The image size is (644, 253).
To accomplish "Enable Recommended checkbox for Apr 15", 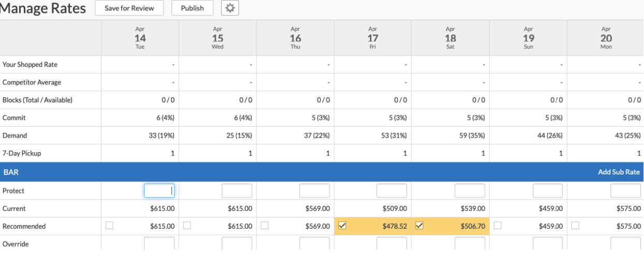I will point(187,226).
